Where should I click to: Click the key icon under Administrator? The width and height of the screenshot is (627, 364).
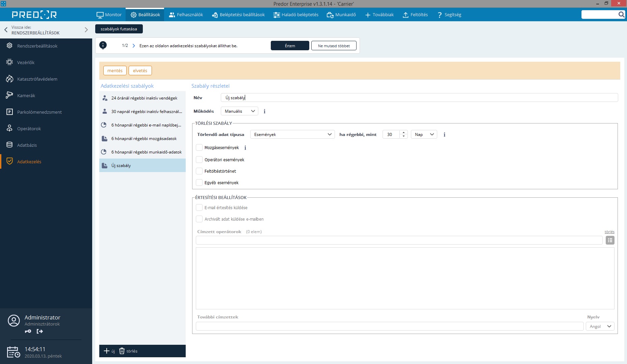pyautogui.click(x=28, y=331)
